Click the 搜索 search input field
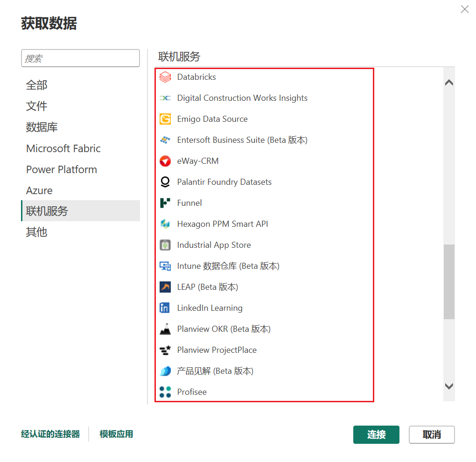 [80, 58]
